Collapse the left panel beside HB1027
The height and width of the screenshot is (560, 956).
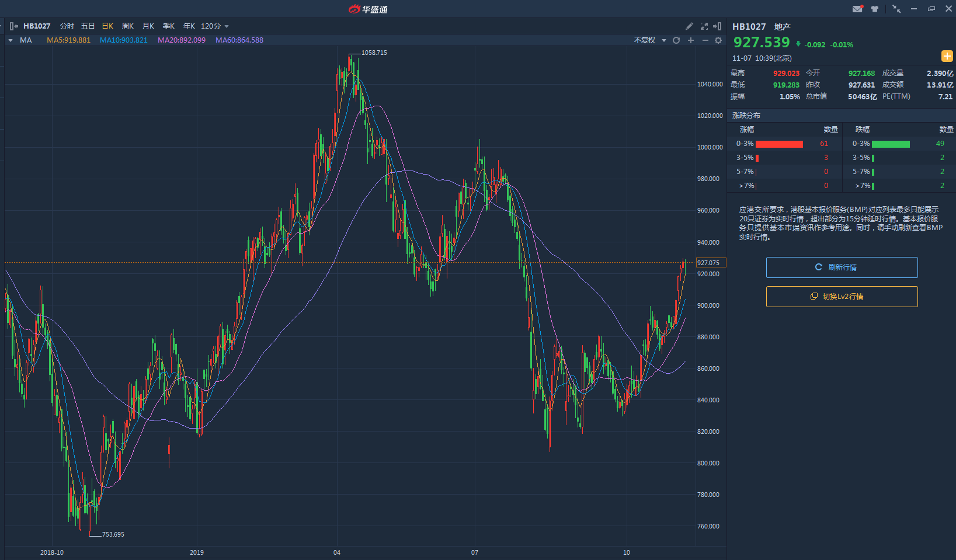tap(13, 26)
